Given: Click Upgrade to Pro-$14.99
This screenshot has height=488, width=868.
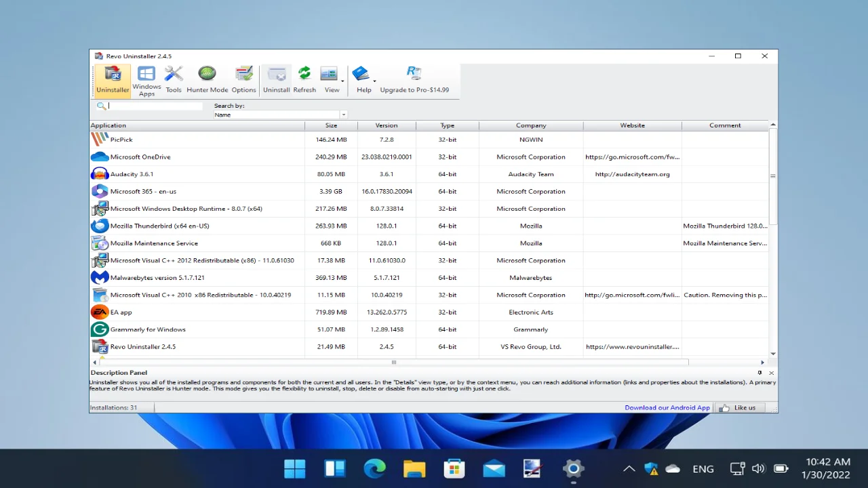Looking at the screenshot, I should tap(414, 80).
